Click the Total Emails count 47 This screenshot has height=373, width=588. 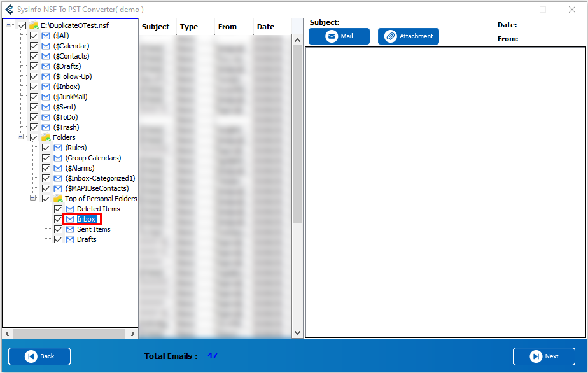pyautogui.click(x=213, y=355)
